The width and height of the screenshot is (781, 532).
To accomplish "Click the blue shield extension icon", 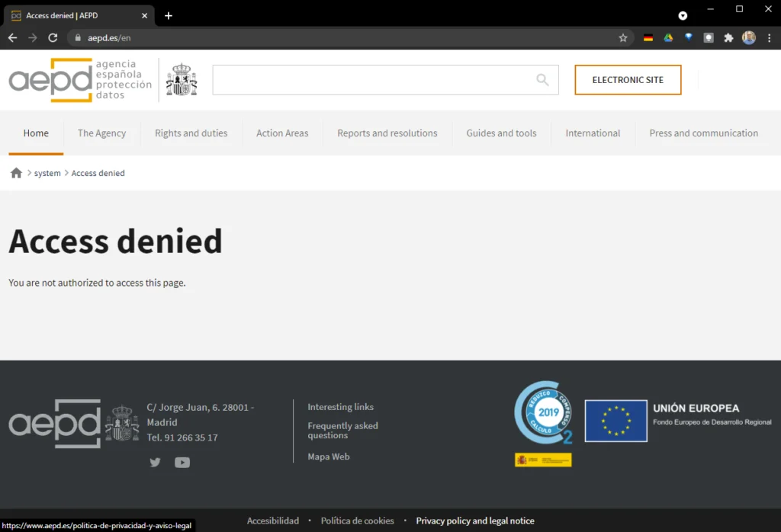I will 689,37.
